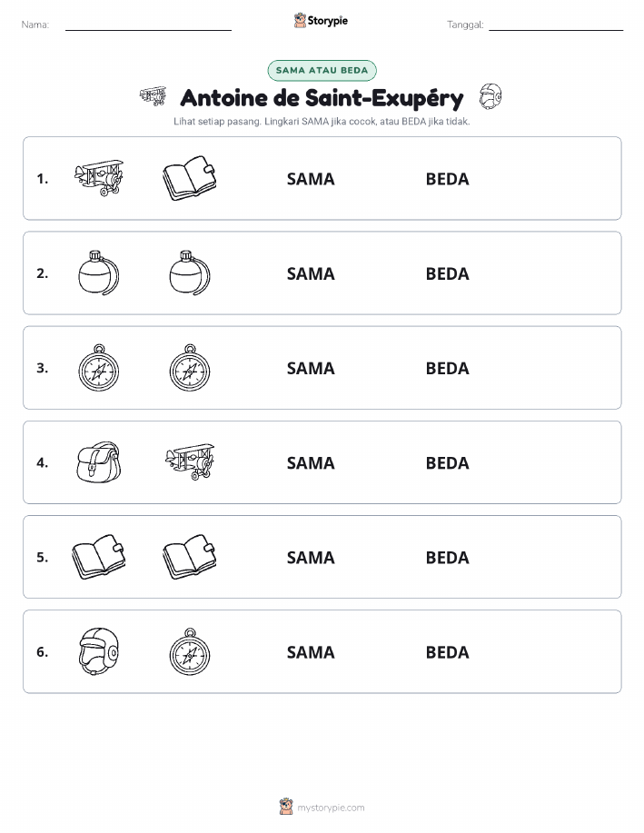The height and width of the screenshot is (833, 644).
Task: Click the SAMA ATAU BEDA badge
Action: click(322, 70)
